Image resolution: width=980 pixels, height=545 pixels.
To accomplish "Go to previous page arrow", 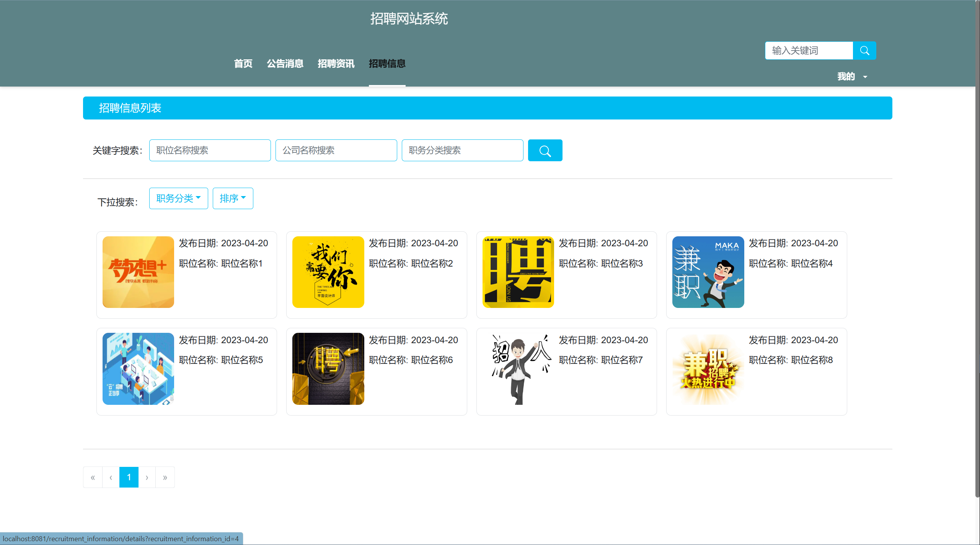I will [111, 477].
